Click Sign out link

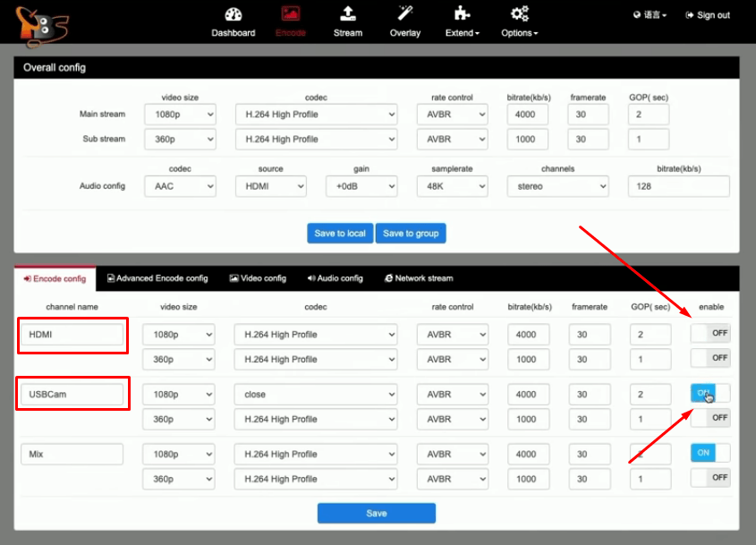click(x=708, y=15)
